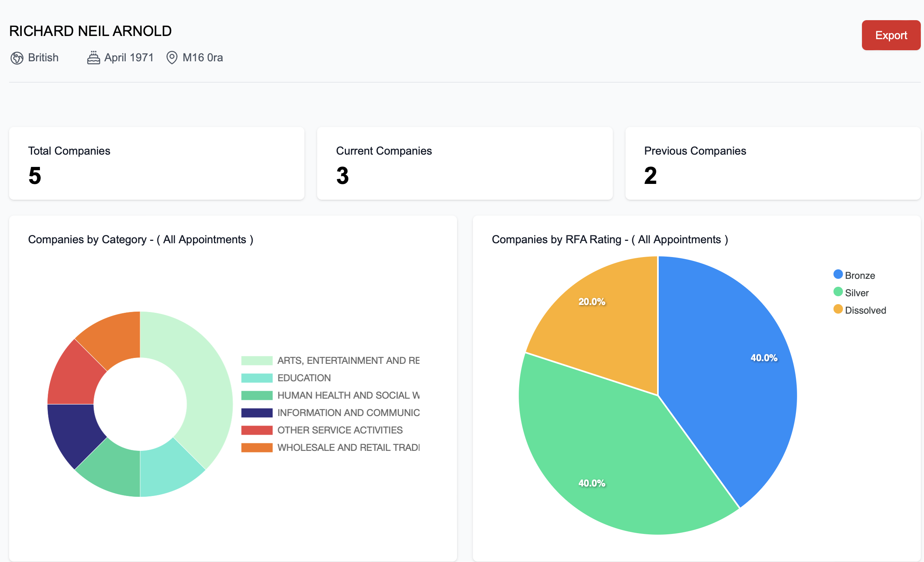This screenshot has width=924, height=562.
Task: Toggle the Human Health legend swatch
Action: pyautogui.click(x=257, y=395)
